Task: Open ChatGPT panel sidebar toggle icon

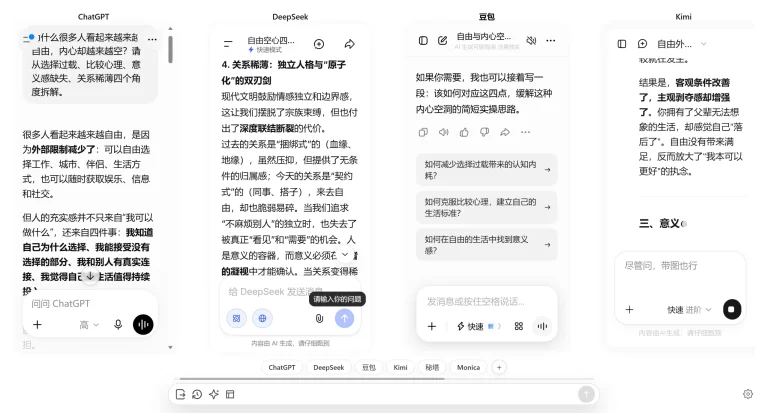Action: (28, 38)
